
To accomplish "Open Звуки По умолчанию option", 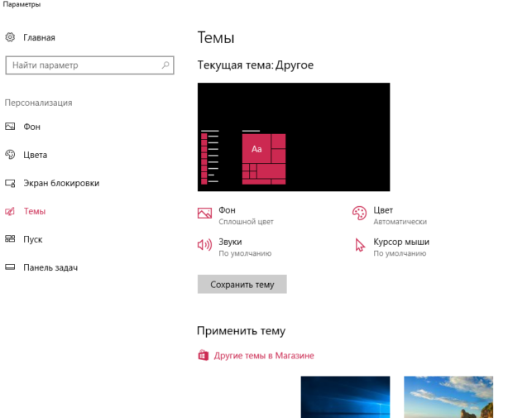I will click(245, 247).
